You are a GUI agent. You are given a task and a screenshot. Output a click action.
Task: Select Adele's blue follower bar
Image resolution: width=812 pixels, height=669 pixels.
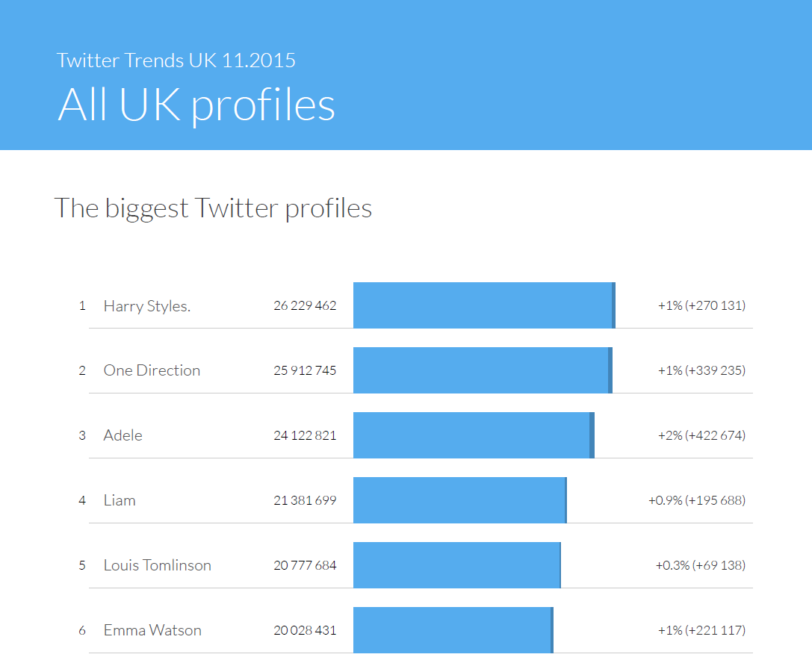pos(473,435)
